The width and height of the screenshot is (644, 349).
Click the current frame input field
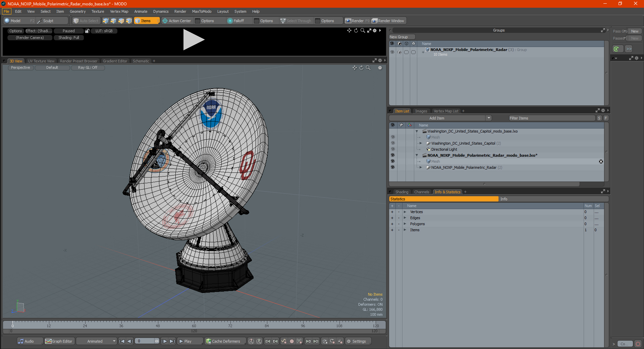point(145,341)
